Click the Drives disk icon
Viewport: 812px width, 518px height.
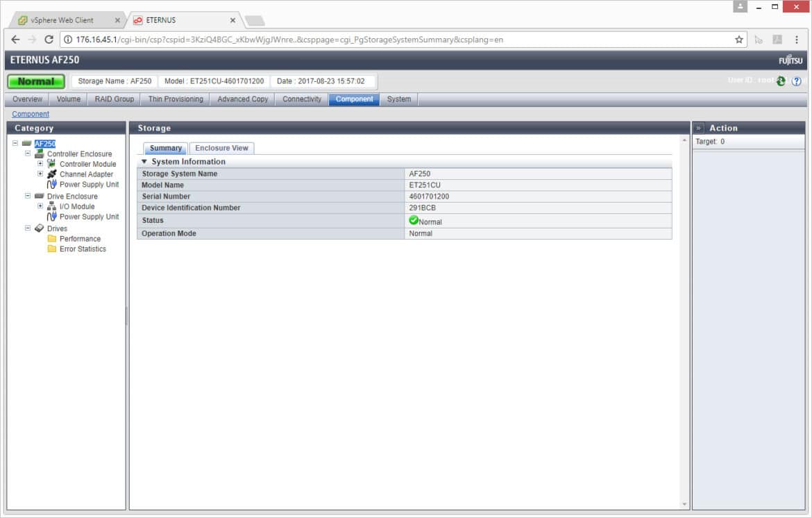pos(40,228)
